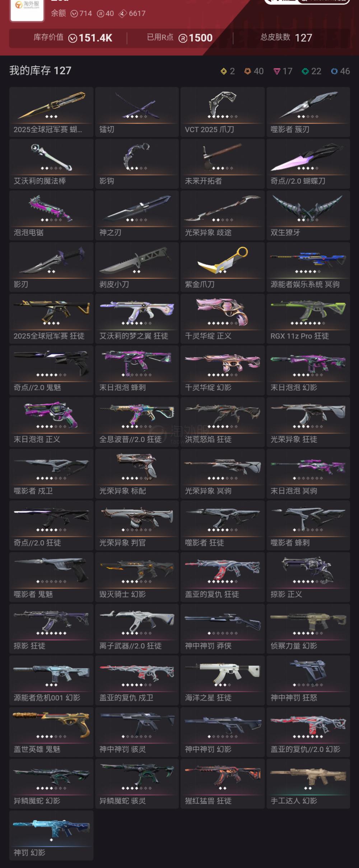This screenshot has height=868, width=359.
Task: Click the 库存价值 label
Action: point(48,37)
